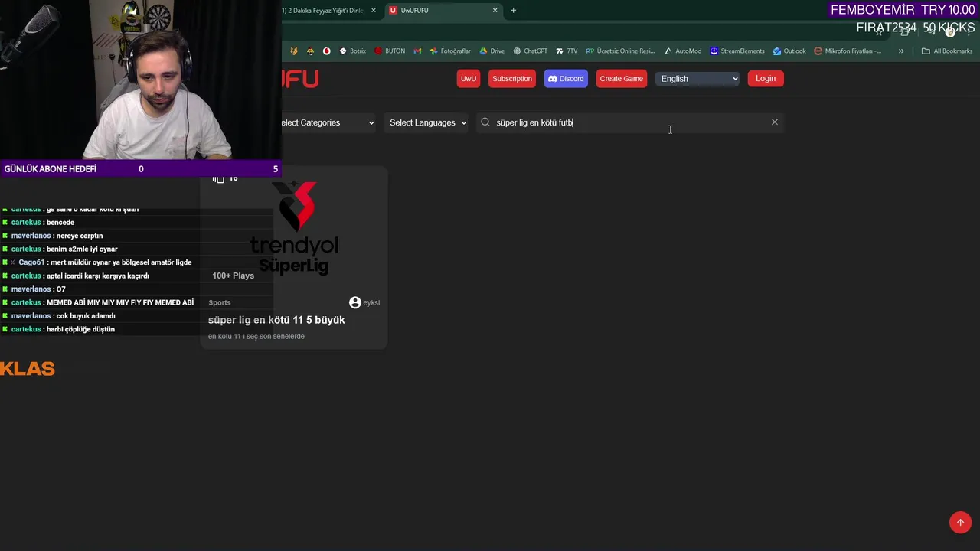The width and height of the screenshot is (980, 551).
Task: Open the Mikrofon Fiyatları bookmark
Action: pos(848,51)
